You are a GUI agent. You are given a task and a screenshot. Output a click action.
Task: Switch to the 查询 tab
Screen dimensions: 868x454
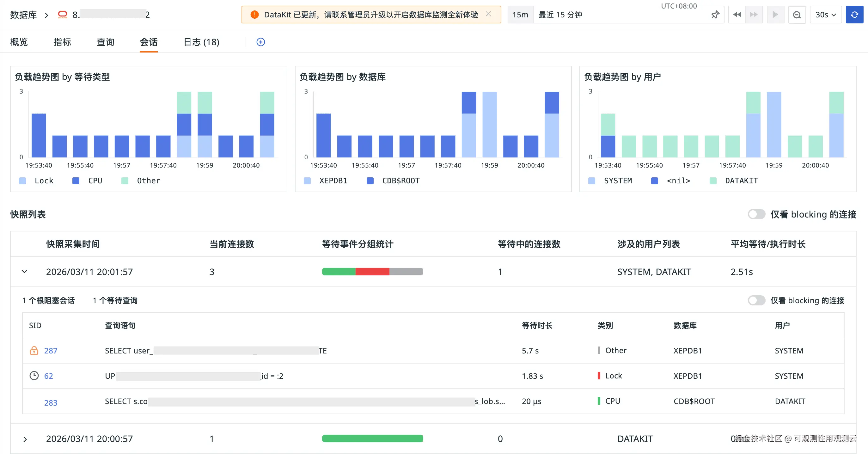coord(105,42)
